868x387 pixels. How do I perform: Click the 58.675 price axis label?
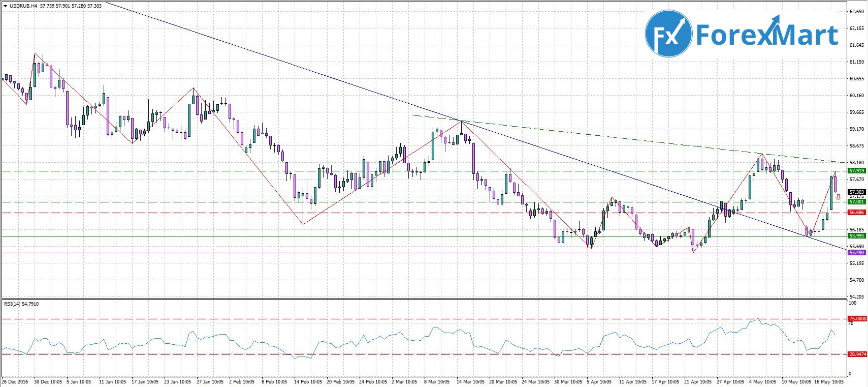857,146
